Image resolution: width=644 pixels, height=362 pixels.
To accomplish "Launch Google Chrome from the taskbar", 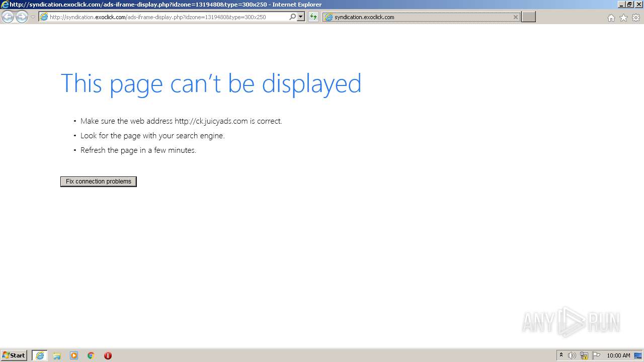I will pos(91,355).
